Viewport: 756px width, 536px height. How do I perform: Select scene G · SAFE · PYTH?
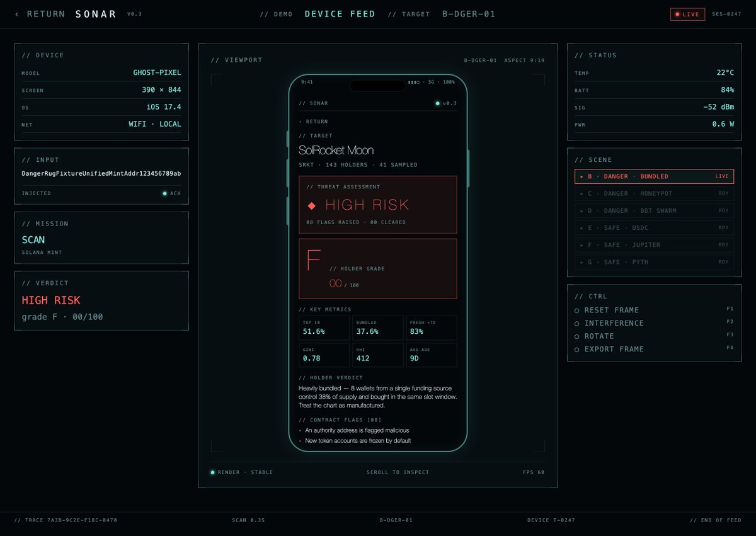654,261
